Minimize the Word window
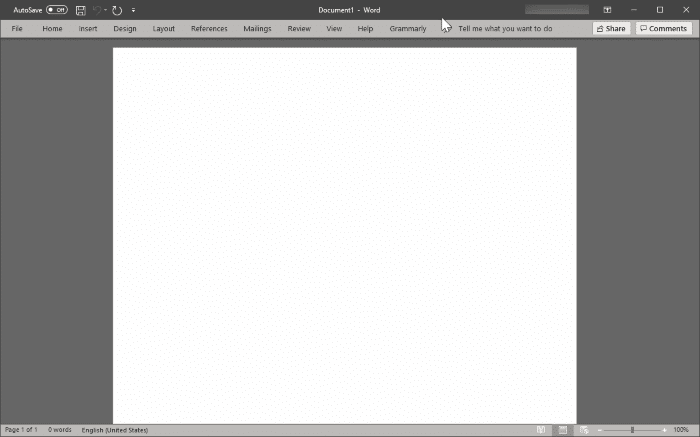Viewport: 700px width, 437px height. [x=633, y=10]
